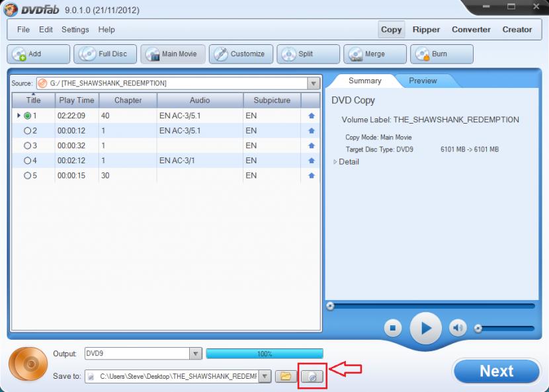The width and height of the screenshot is (549, 392).
Task: Select title 1 radio button
Action: (27, 116)
